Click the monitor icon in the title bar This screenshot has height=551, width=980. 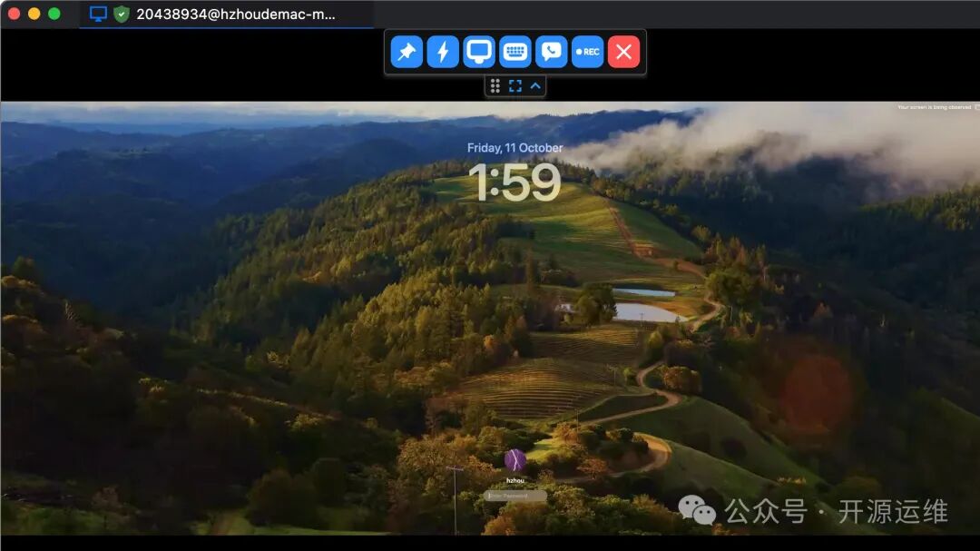click(97, 15)
